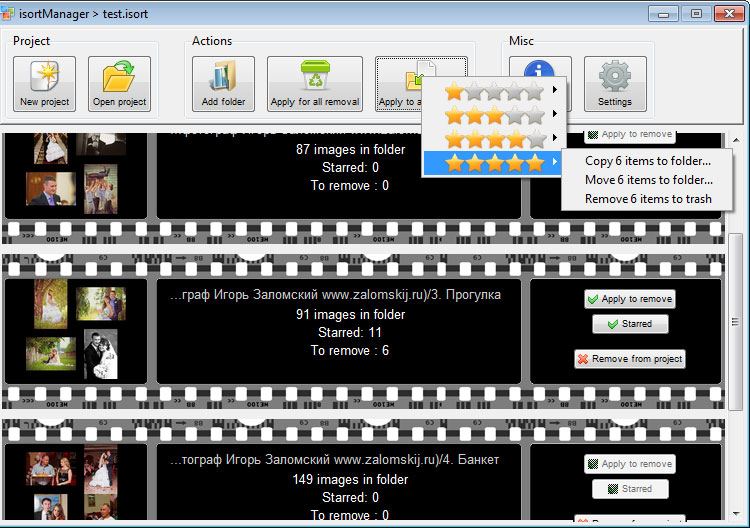This screenshot has width=750, height=528.
Task: Click the New project button
Action: point(44,84)
